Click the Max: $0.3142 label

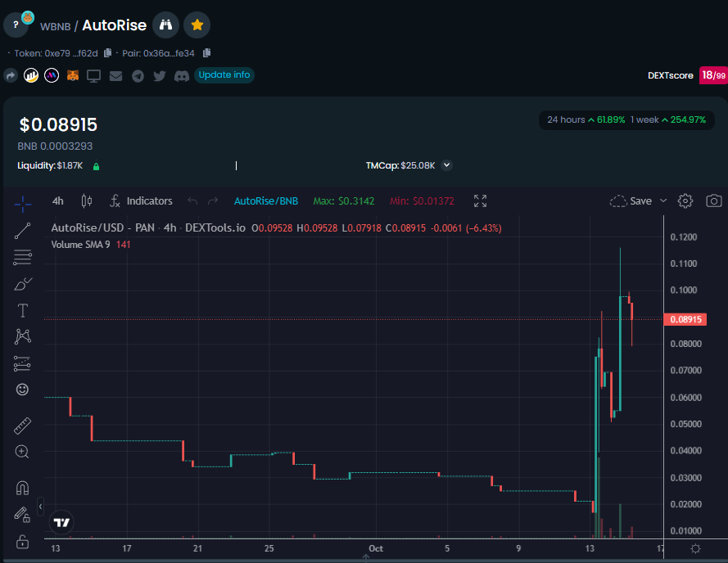[x=344, y=201]
